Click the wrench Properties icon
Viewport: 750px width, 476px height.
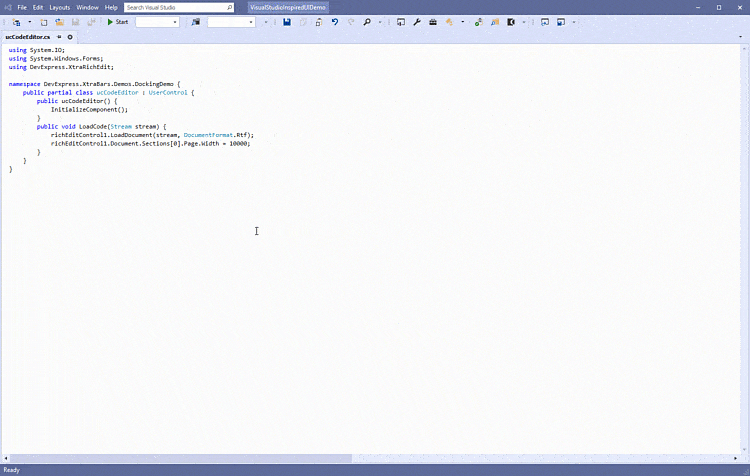click(417, 22)
